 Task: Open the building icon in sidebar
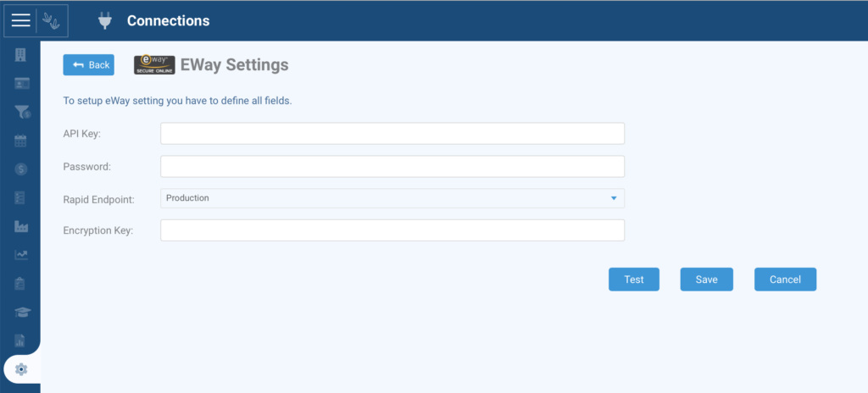click(x=20, y=55)
